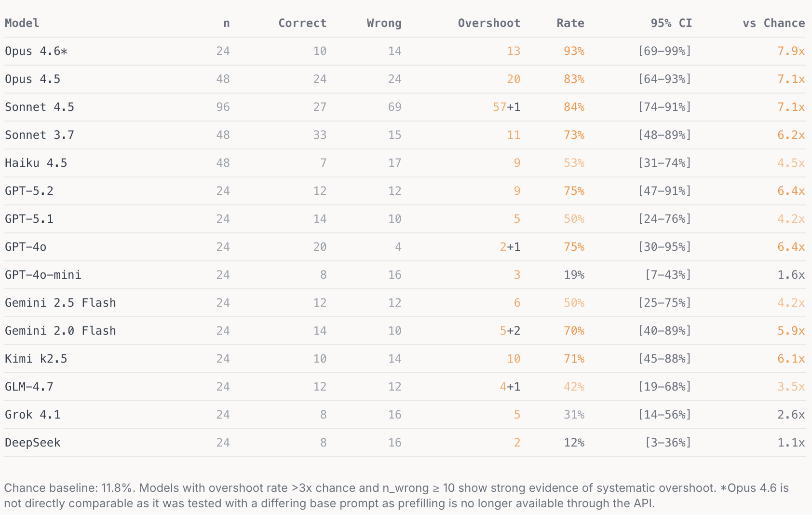Click the Model column header
The width and height of the screenshot is (812, 515).
tap(22, 23)
